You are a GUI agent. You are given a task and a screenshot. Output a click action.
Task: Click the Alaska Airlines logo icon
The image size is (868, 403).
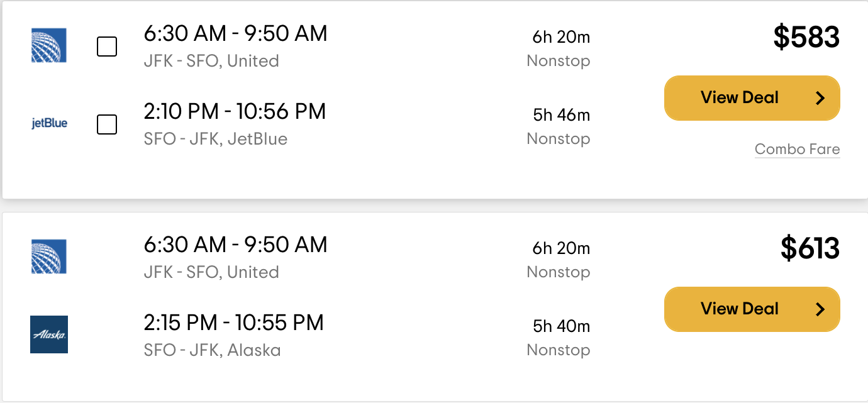point(49,334)
